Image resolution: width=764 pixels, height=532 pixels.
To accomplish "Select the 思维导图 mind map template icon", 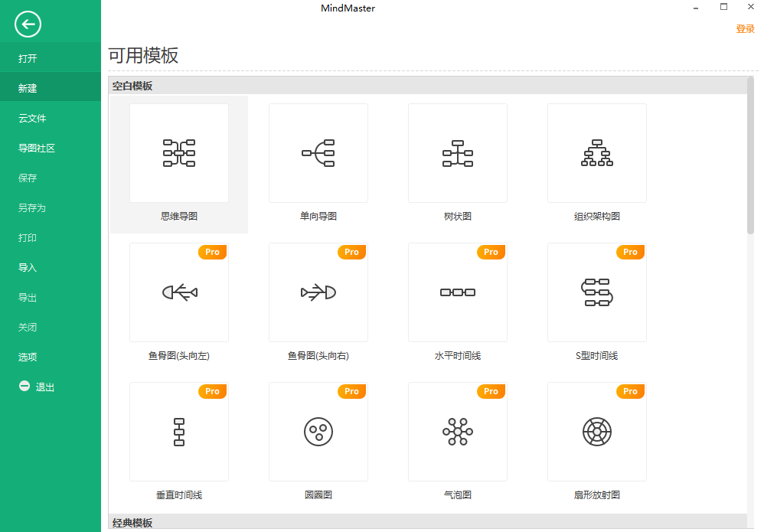I will (x=179, y=153).
